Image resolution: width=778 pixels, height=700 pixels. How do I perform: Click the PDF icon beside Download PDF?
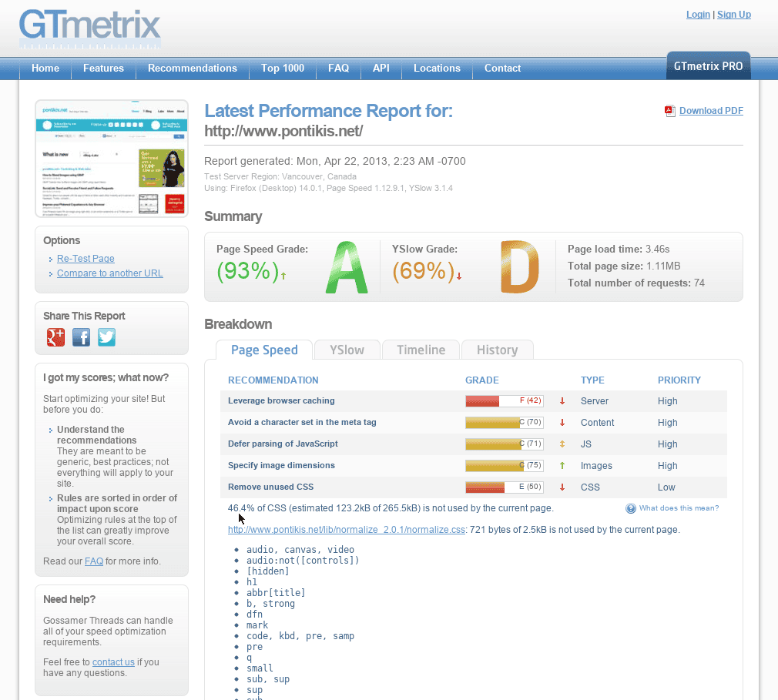[670, 111]
